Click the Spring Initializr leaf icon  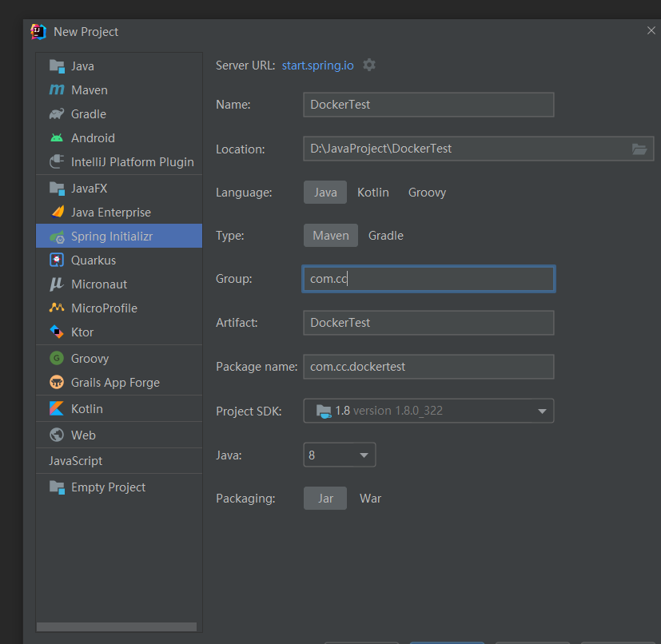tap(57, 237)
